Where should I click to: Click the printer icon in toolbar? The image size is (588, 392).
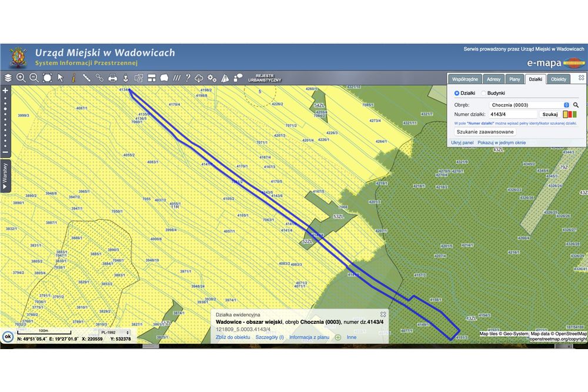(x=112, y=78)
